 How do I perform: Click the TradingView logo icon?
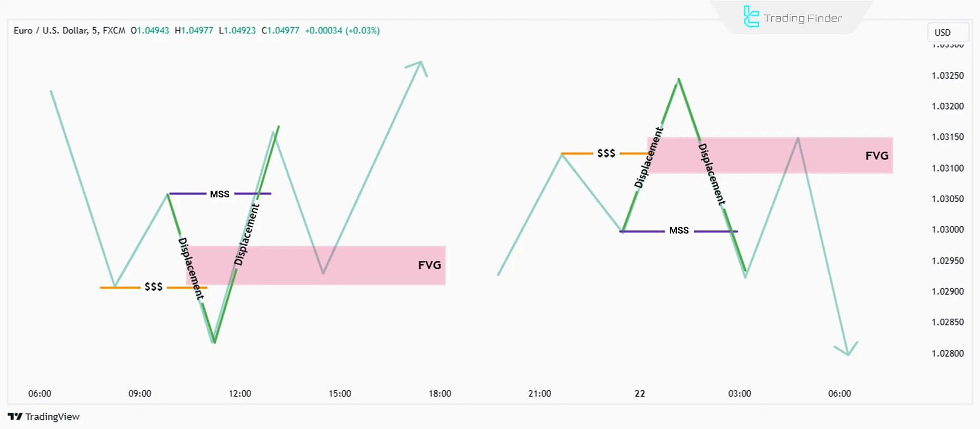click(15, 417)
